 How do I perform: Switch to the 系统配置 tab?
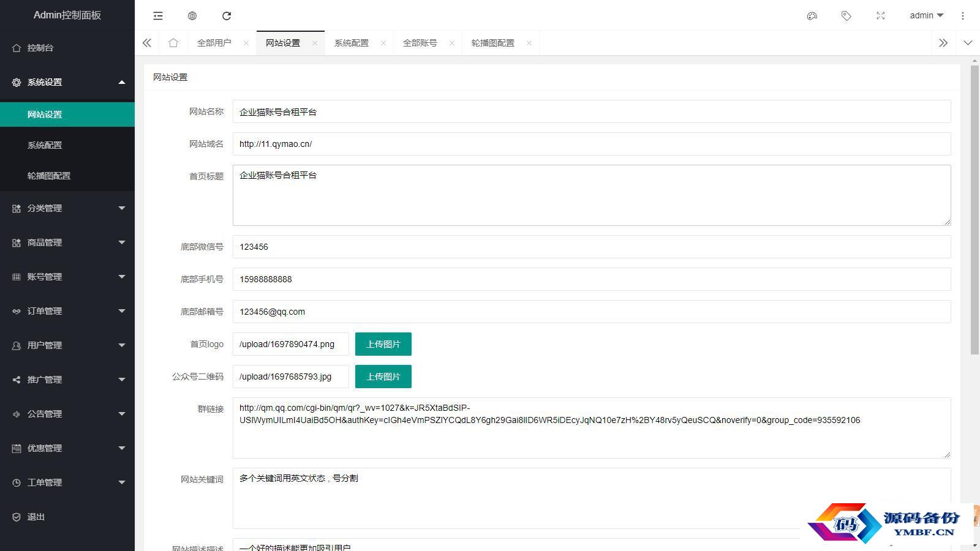click(352, 43)
